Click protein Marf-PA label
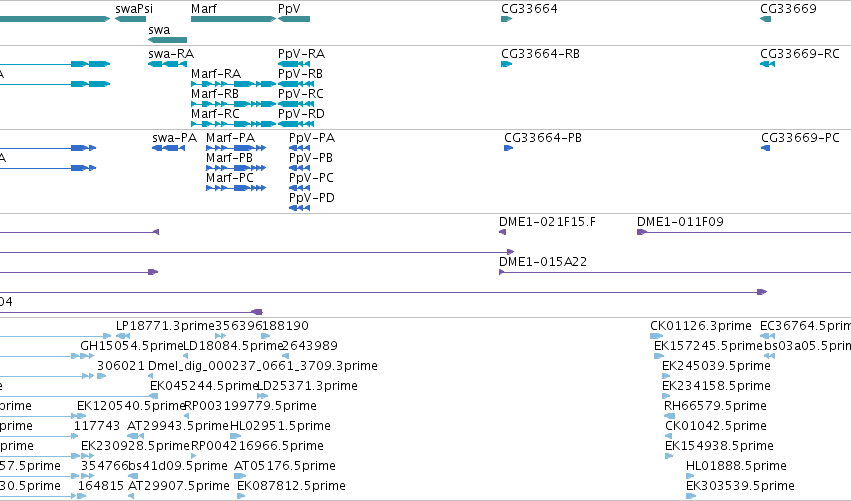This screenshot has height=501, width=851. pos(230,138)
